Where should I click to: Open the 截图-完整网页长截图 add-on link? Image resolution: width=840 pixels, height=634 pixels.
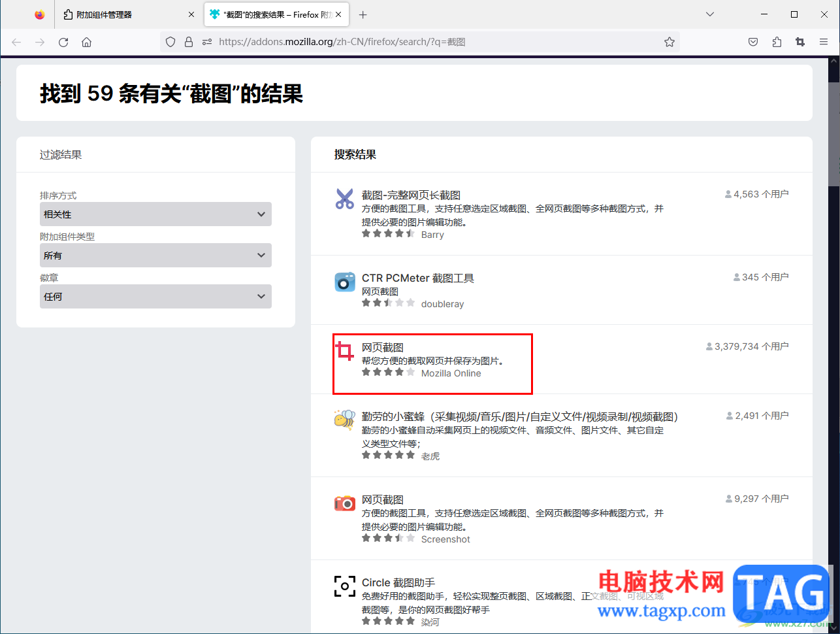point(411,195)
